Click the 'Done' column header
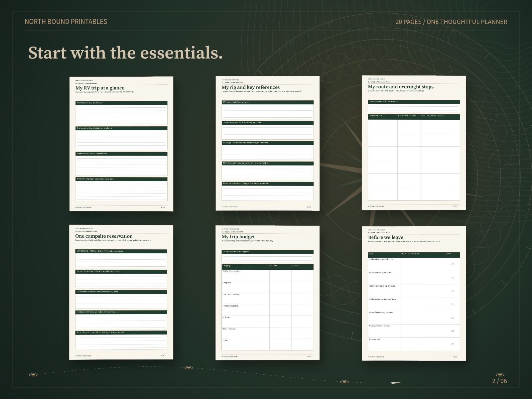Viewport: 532px width, 399px height. [x=448, y=254]
